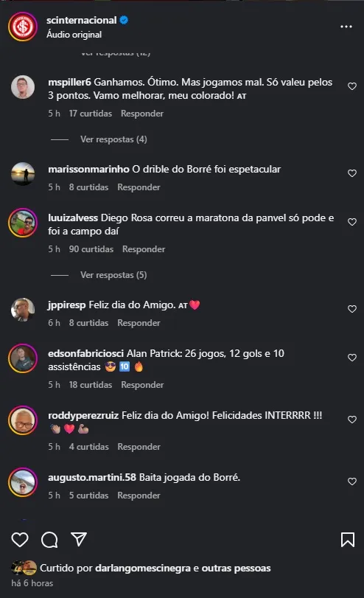Screen dimensions: 364x598
Task: Like marissonmarinho's comment about Borré
Action: point(352,173)
